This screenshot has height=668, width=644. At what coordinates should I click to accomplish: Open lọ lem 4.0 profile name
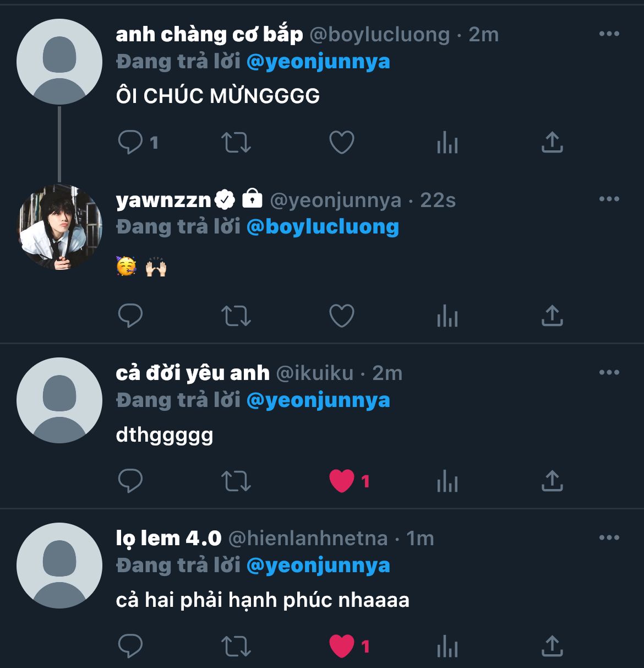pos(168,538)
